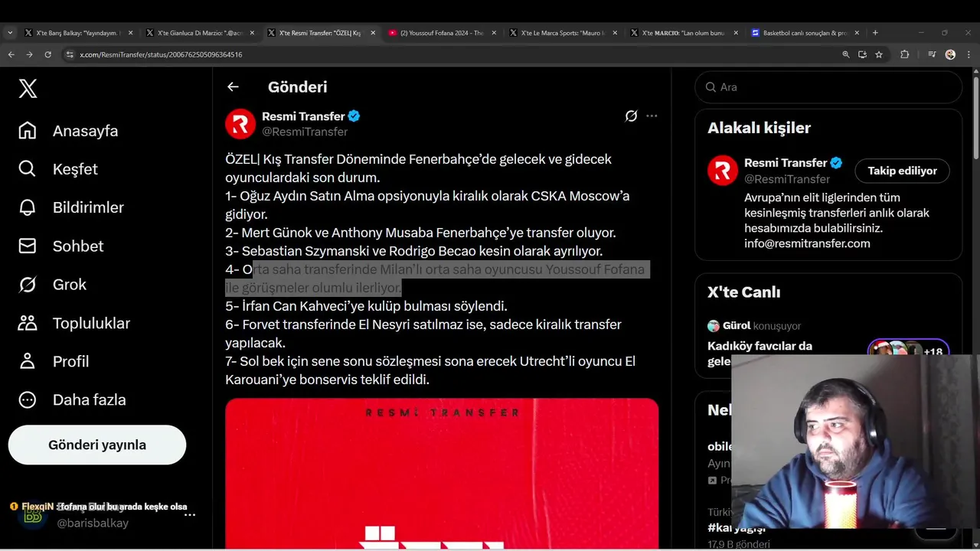
Task: Close the Youssouf Fofana YouTube tab
Action: click(494, 33)
